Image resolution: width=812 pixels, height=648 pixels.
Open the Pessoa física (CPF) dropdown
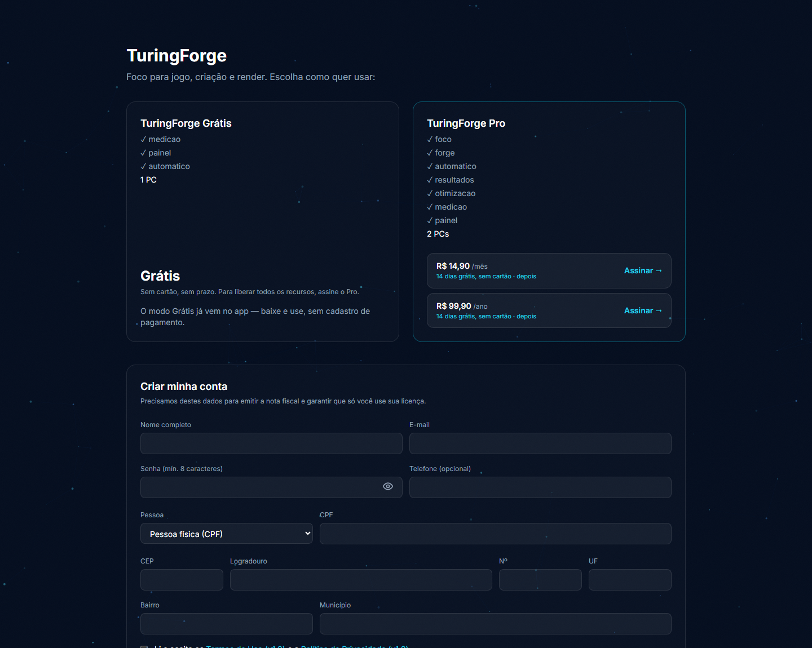(227, 534)
